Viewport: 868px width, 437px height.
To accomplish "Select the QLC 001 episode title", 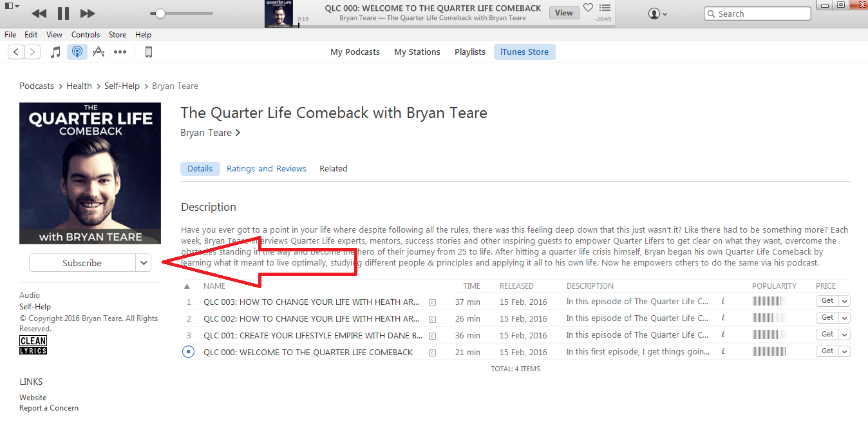I will [313, 335].
